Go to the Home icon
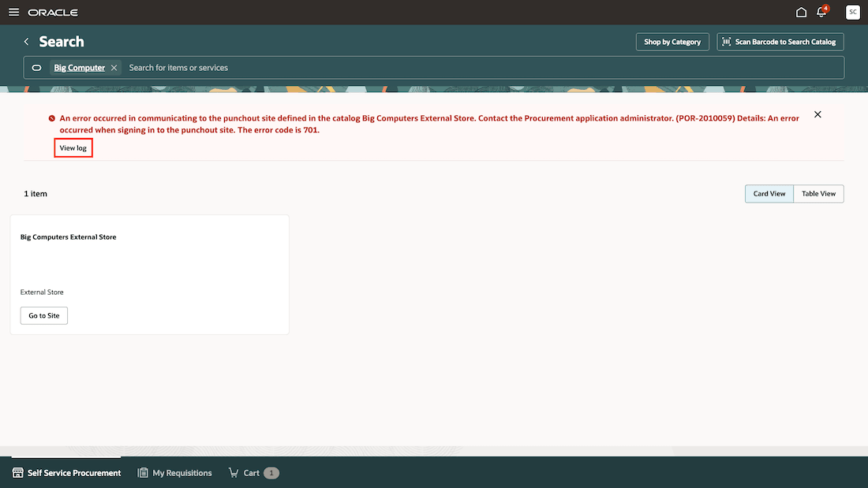 click(801, 12)
